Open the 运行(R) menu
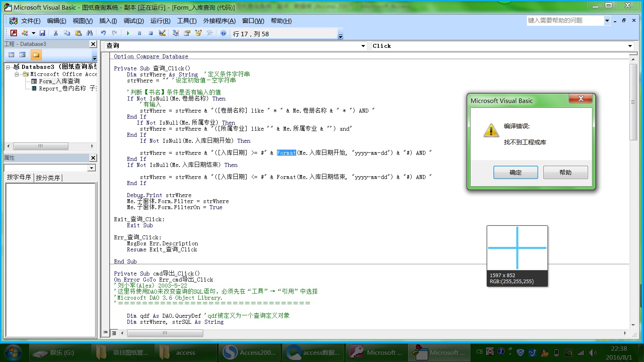Screen dimensions: 644x362 [160, 21]
